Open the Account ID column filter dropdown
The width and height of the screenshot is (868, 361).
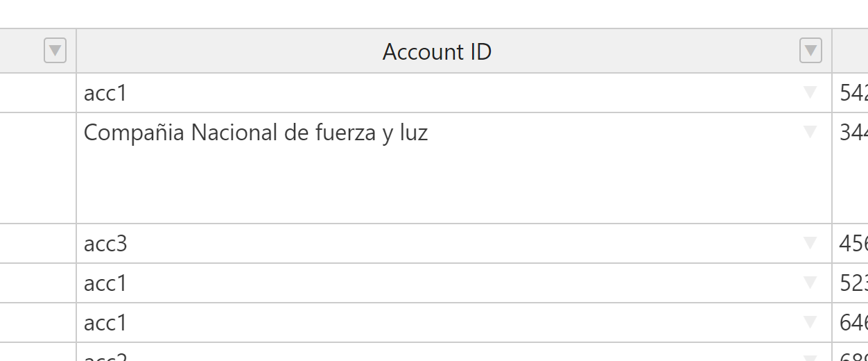click(810, 51)
